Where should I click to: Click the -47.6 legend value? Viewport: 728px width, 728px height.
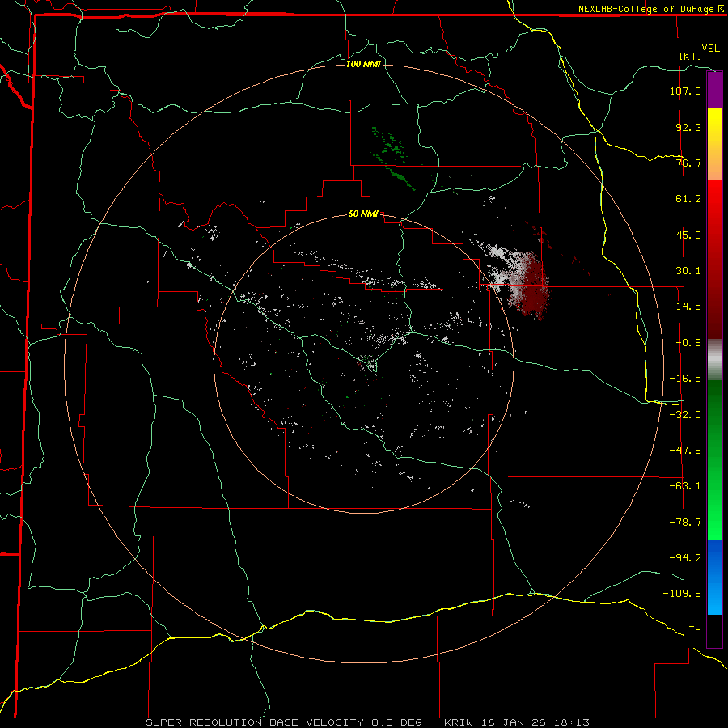click(685, 451)
